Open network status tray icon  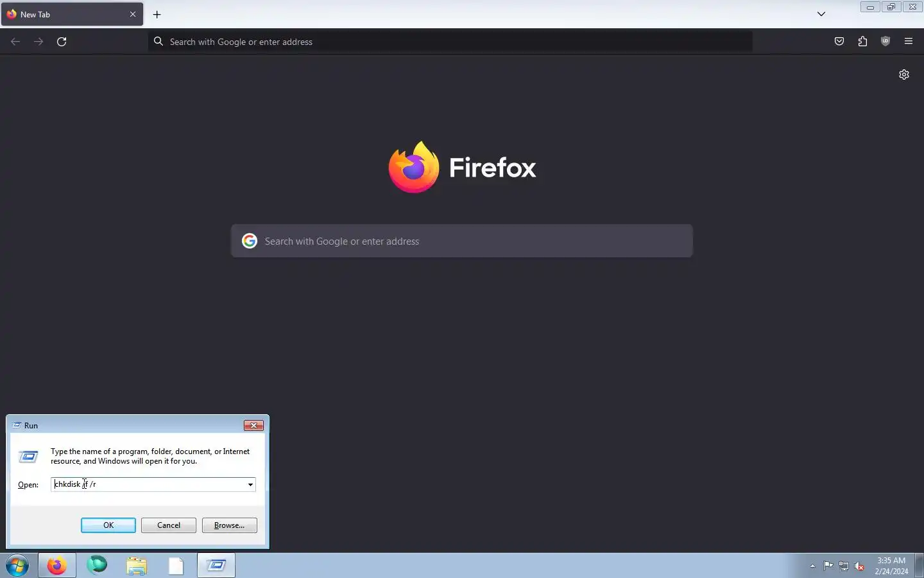pyautogui.click(x=844, y=566)
